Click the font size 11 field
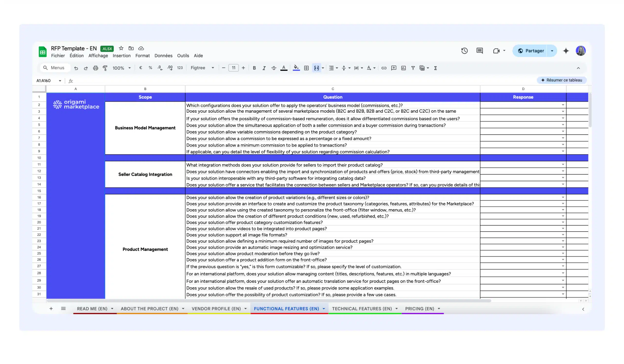This screenshot has width=624, height=364. click(233, 68)
